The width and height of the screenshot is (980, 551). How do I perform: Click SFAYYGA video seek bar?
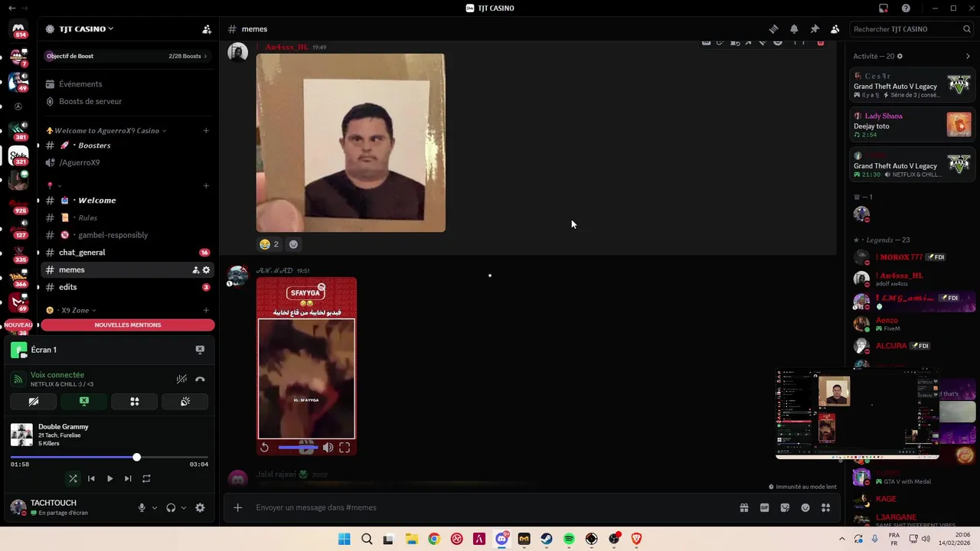tap(297, 448)
